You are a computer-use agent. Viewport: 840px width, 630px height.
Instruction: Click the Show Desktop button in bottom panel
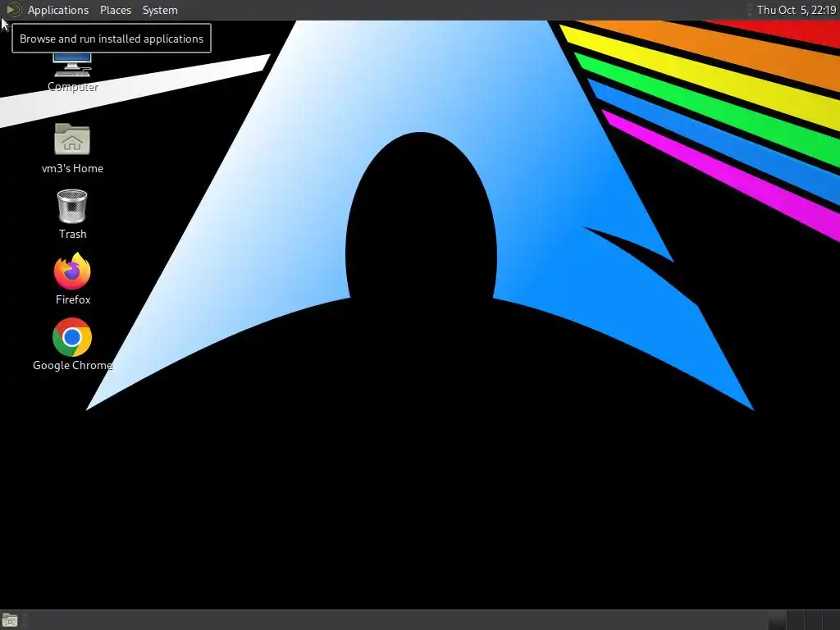pyautogui.click(x=10, y=620)
